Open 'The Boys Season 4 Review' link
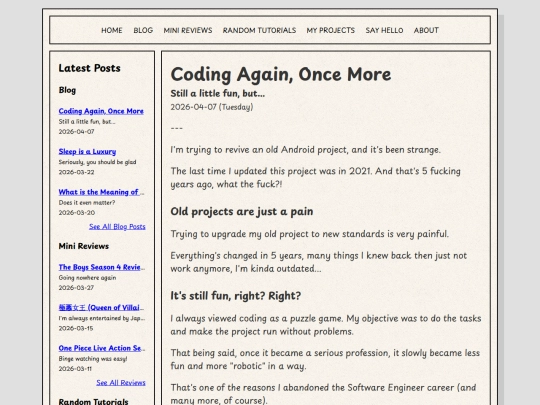540x405 pixels. click(102, 267)
